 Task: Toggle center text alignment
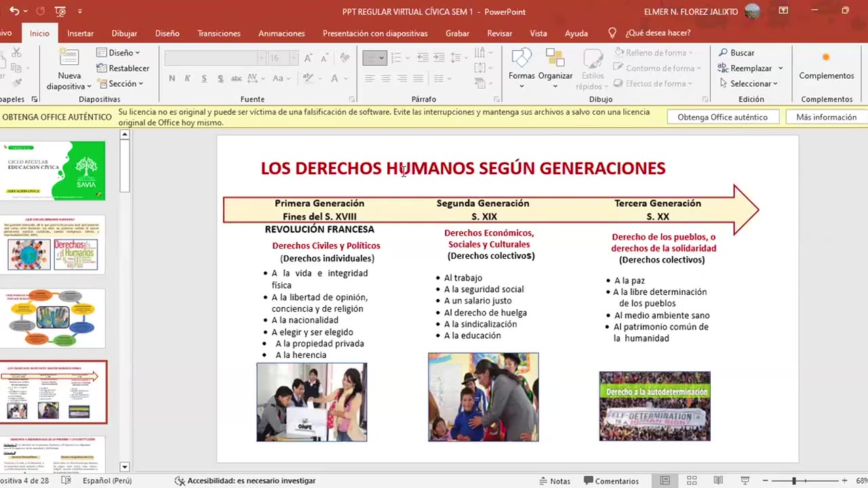point(386,79)
